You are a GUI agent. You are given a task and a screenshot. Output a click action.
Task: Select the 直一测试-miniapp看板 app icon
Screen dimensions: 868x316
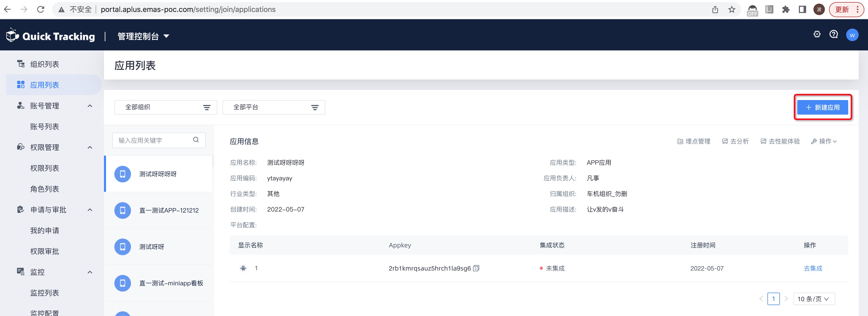click(x=123, y=283)
